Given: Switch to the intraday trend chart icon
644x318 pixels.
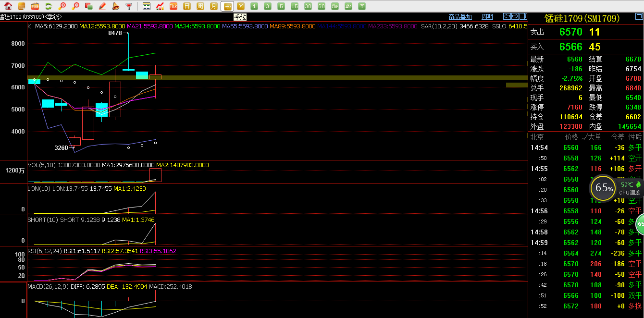Looking at the screenshot, I should (160, 6).
